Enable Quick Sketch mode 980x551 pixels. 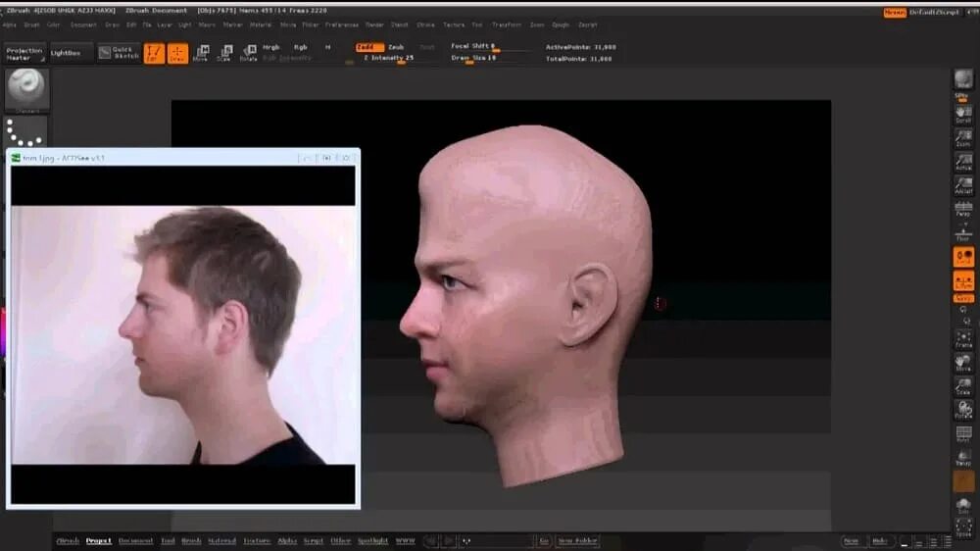120,53
